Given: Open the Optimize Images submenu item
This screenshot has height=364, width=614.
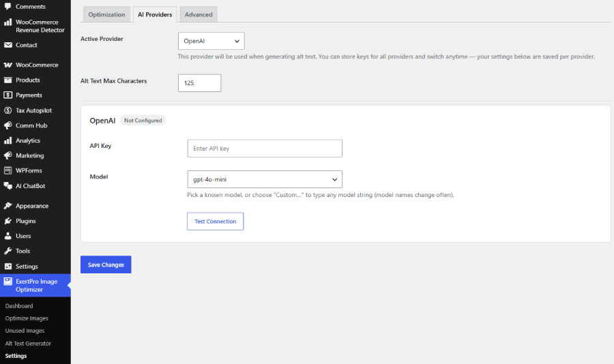Looking at the screenshot, I should (x=27, y=318).
